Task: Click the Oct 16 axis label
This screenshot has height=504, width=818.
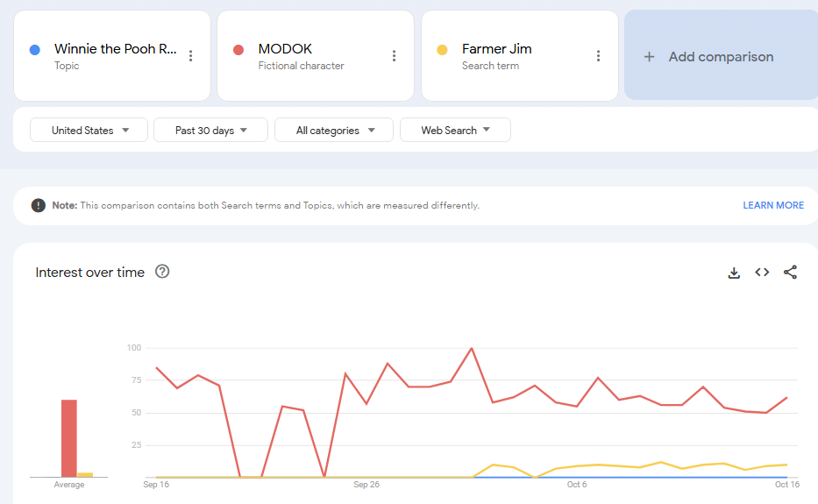Action: coord(787,485)
